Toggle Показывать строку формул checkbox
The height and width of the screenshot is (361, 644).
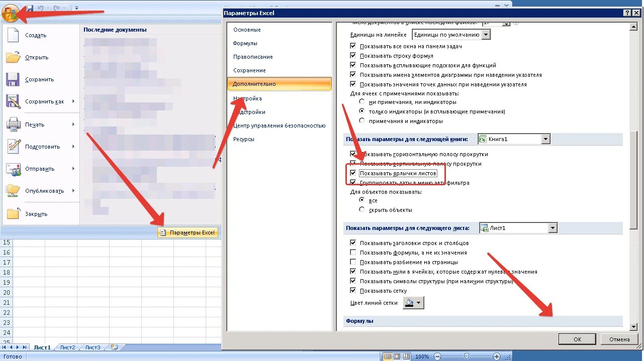pyautogui.click(x=353, y=56)
